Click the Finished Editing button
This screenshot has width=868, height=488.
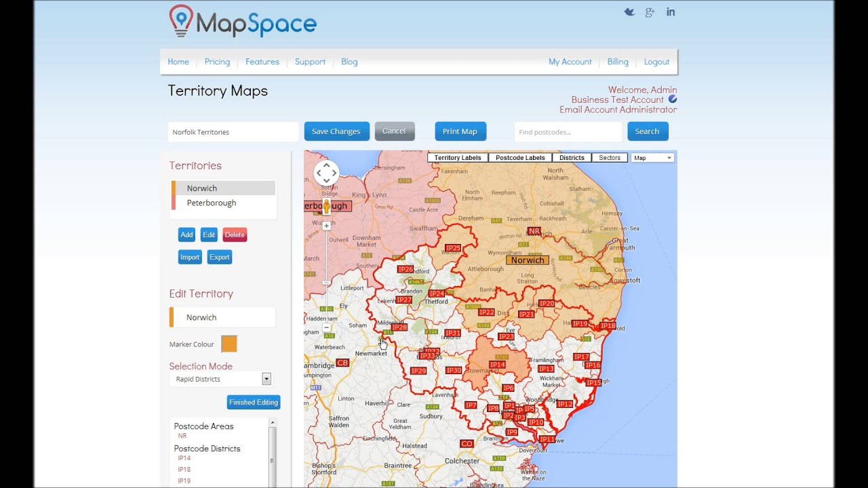point(254,403)
